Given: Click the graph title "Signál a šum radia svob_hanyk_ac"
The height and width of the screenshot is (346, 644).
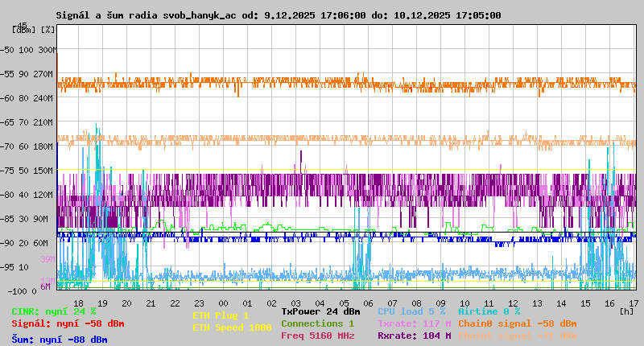Looking at the screenshot, I should point(147,15).
